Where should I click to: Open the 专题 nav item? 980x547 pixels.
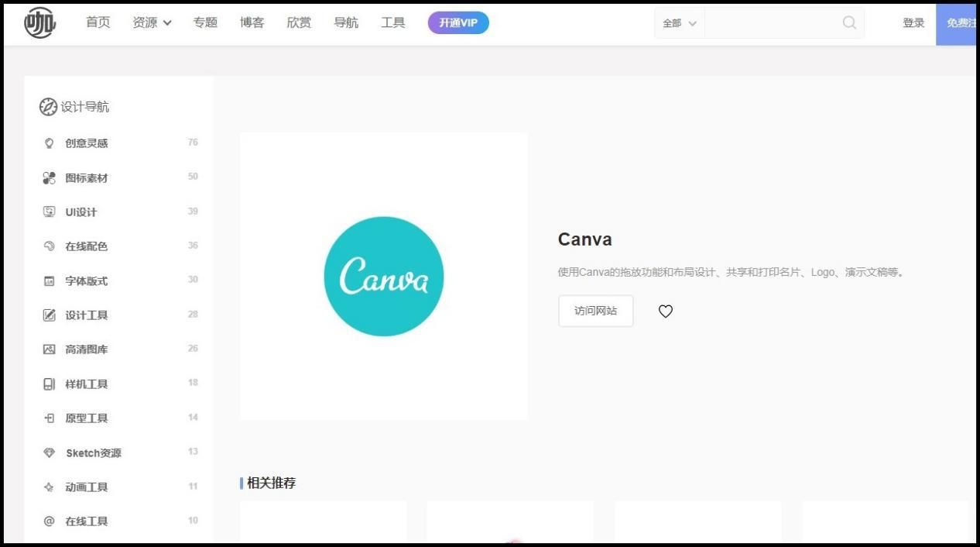point(206,22)
